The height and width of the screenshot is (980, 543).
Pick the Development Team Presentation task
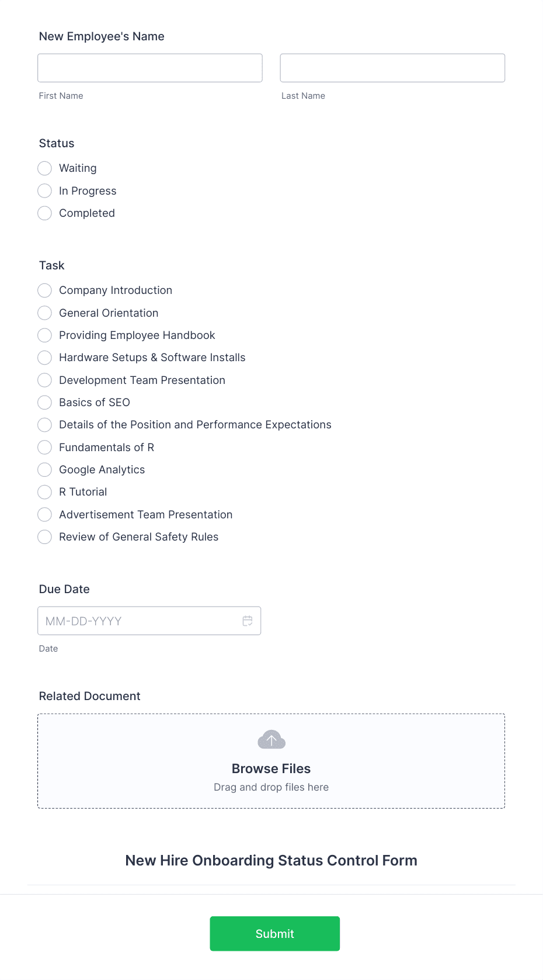[44, 380]
